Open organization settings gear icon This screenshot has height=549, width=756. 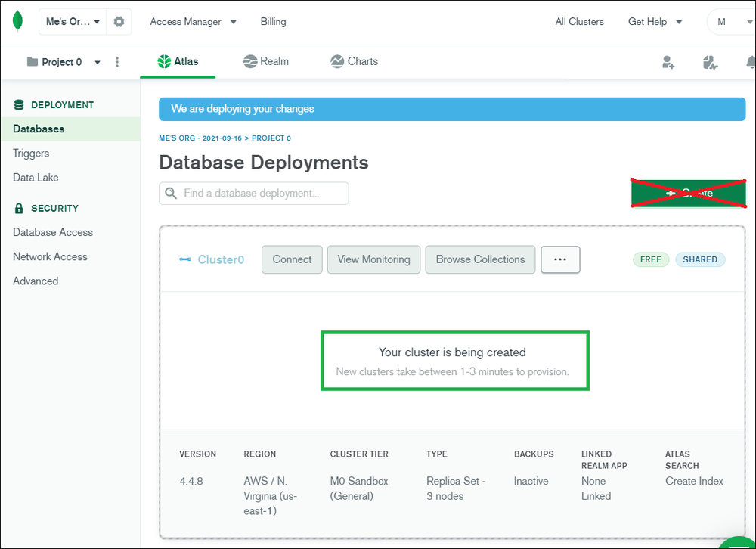tap(119, 22)
